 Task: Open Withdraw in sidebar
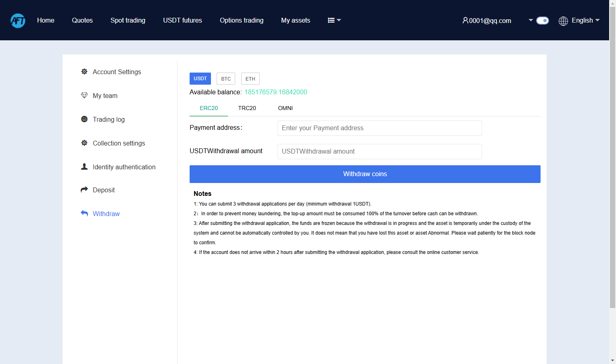tap(106, 214)
